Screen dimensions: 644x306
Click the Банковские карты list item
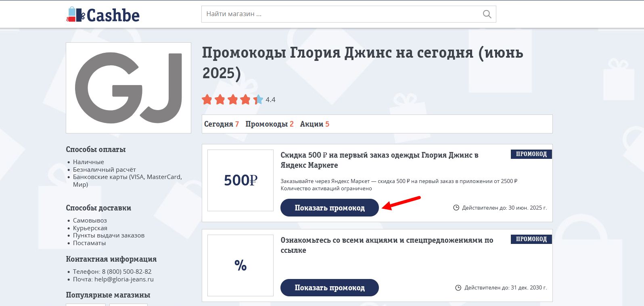tap(128, 181)
